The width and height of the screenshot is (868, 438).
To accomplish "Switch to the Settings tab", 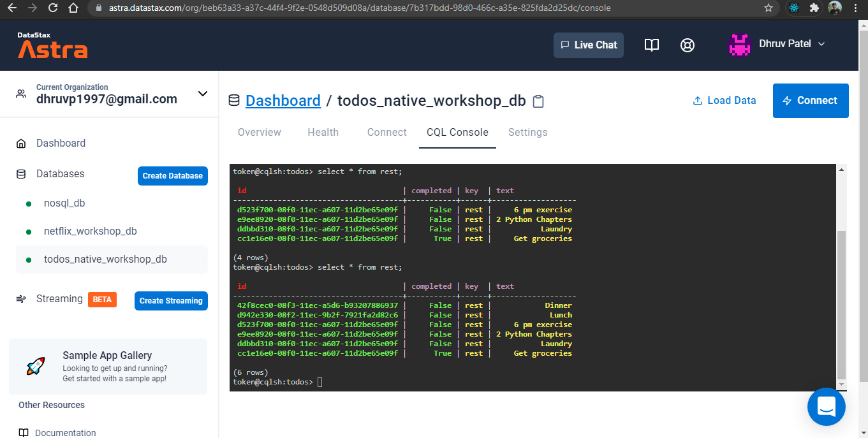I will 527,133.
